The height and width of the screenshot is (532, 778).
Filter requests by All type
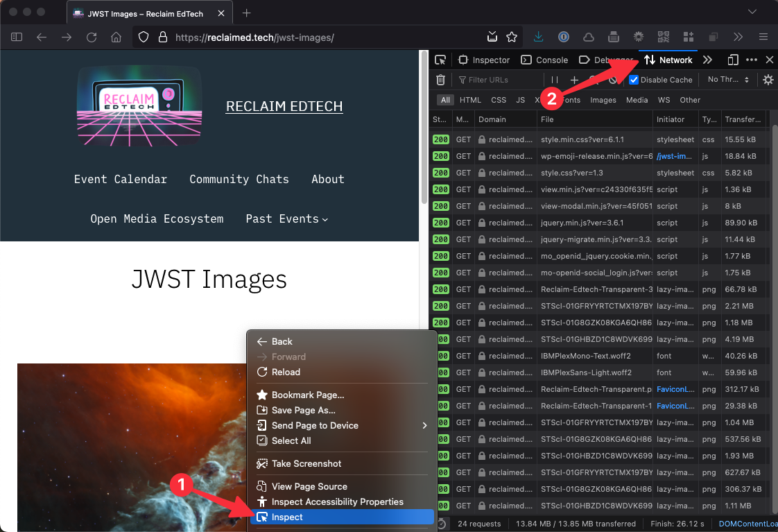click(x=446, y=100)
